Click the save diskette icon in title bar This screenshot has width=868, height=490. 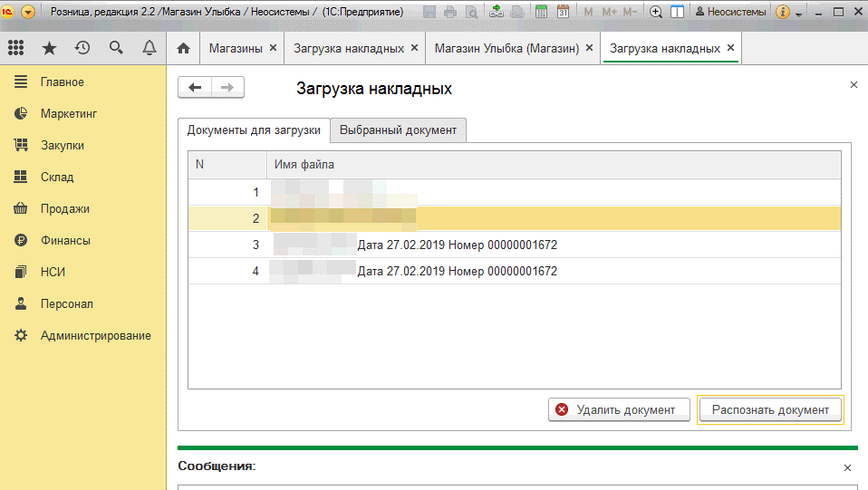click(429, 12)
